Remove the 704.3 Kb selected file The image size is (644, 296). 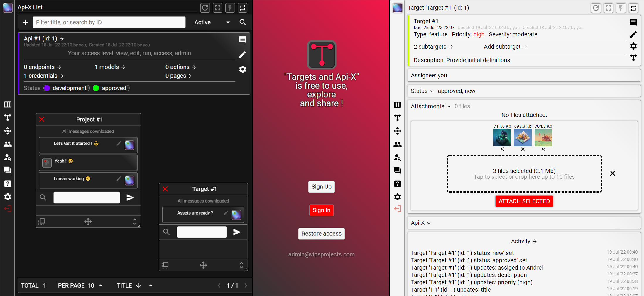click(x=543, y=149)
